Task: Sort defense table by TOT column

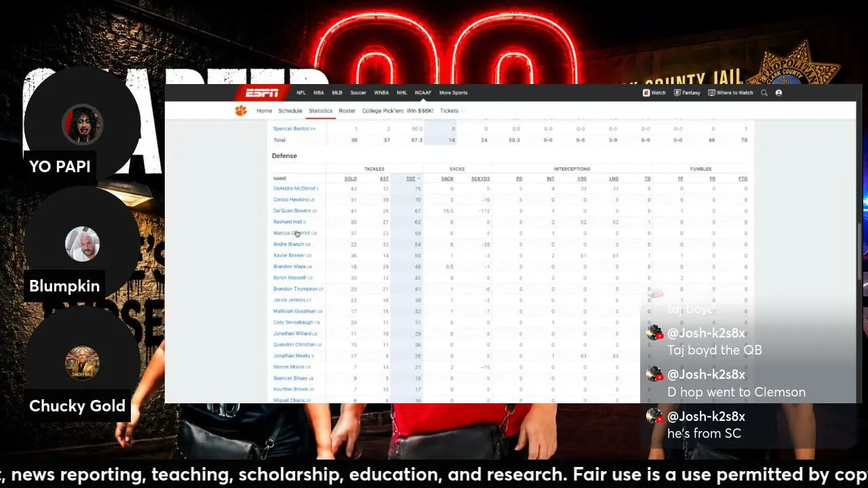Action: pyautogui.click(x=412, y=179)
